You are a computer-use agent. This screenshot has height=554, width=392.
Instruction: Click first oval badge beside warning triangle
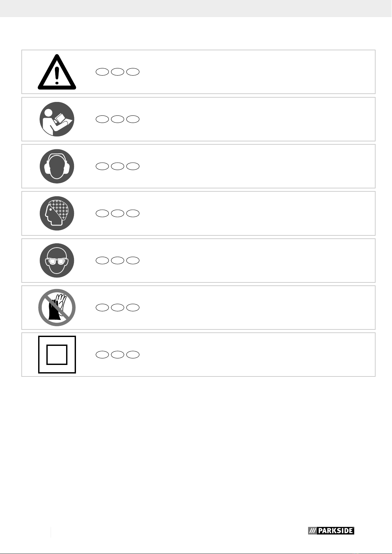[x=102, y=72]
